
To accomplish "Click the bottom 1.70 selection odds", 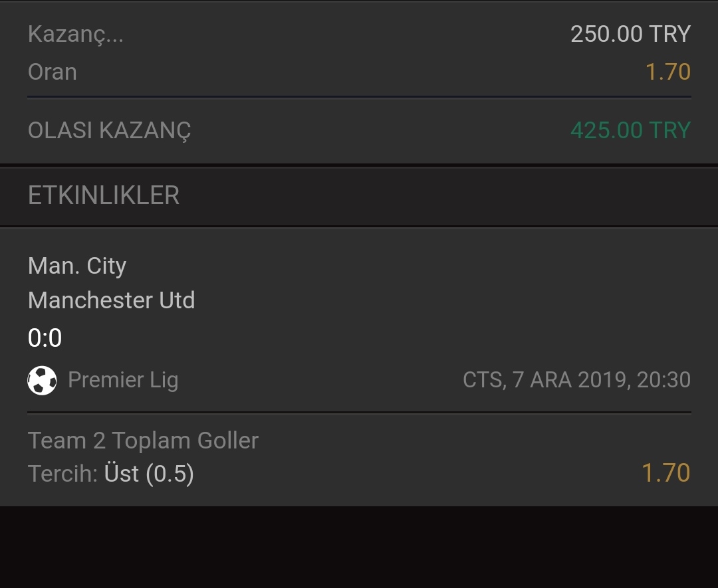I will [x=665, y=472].
